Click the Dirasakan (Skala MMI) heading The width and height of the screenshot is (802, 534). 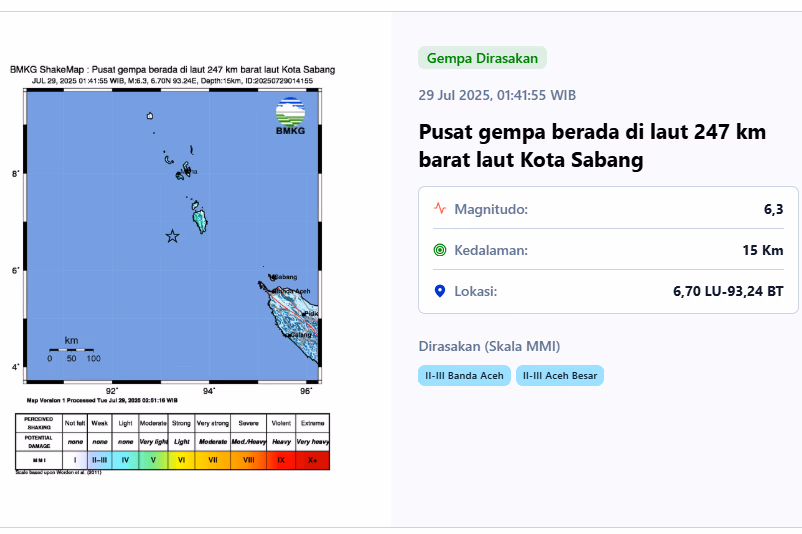(x=489, y=346)
